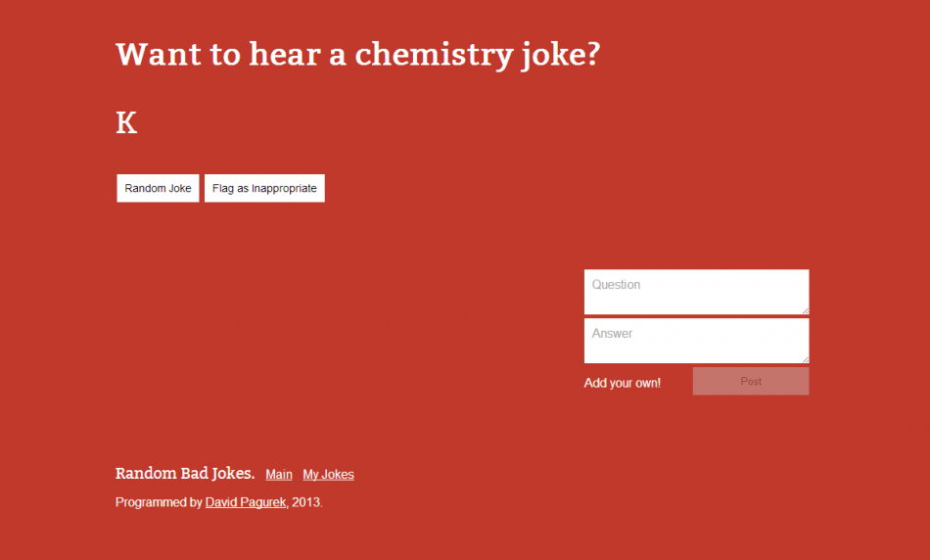Image resolution: width=930 pixels, height=560 pixels.
Task: Click the "Programmed by" footer text
Action: [159, 502]
